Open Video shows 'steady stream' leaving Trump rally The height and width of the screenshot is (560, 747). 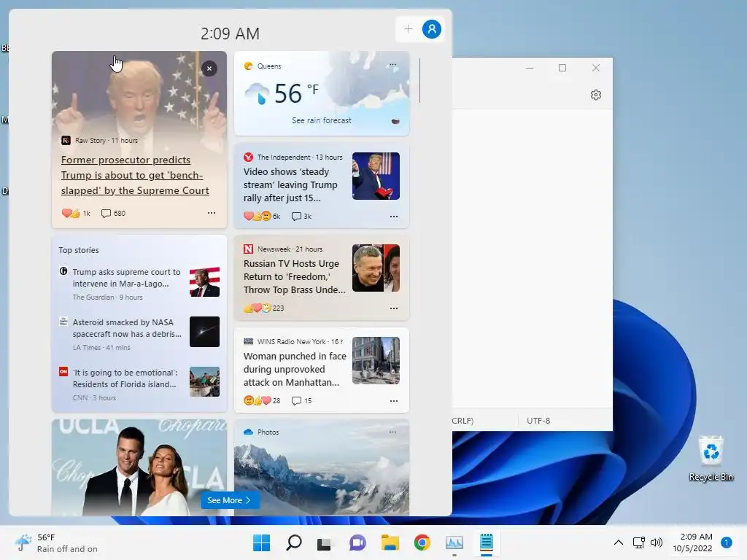tap(290, 184)
